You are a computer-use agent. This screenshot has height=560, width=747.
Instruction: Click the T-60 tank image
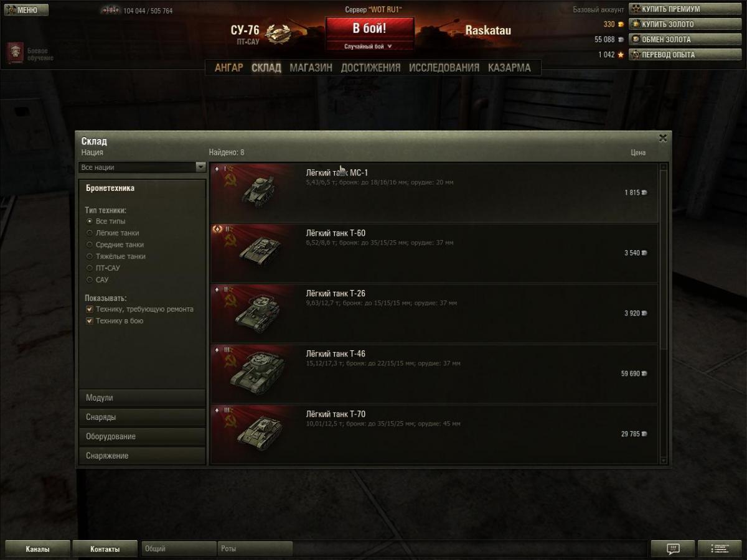point(260,250)
